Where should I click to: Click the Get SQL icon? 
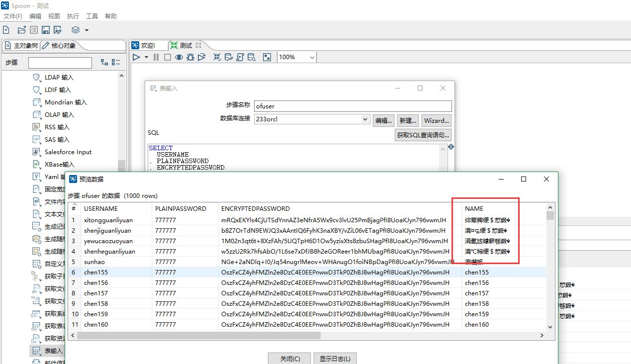tap(240, 57)
